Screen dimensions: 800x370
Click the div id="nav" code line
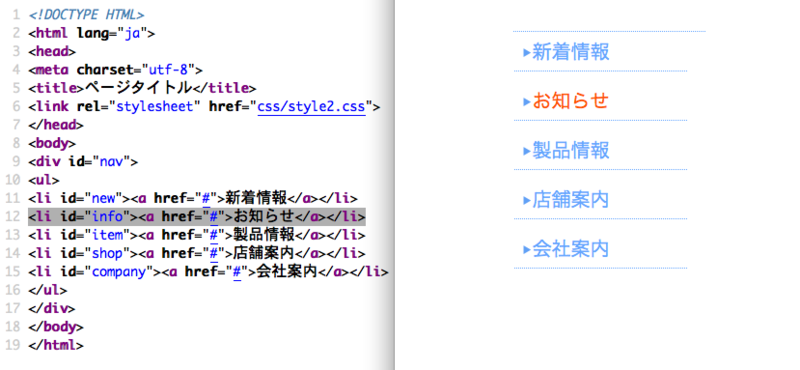click(83, 162)
